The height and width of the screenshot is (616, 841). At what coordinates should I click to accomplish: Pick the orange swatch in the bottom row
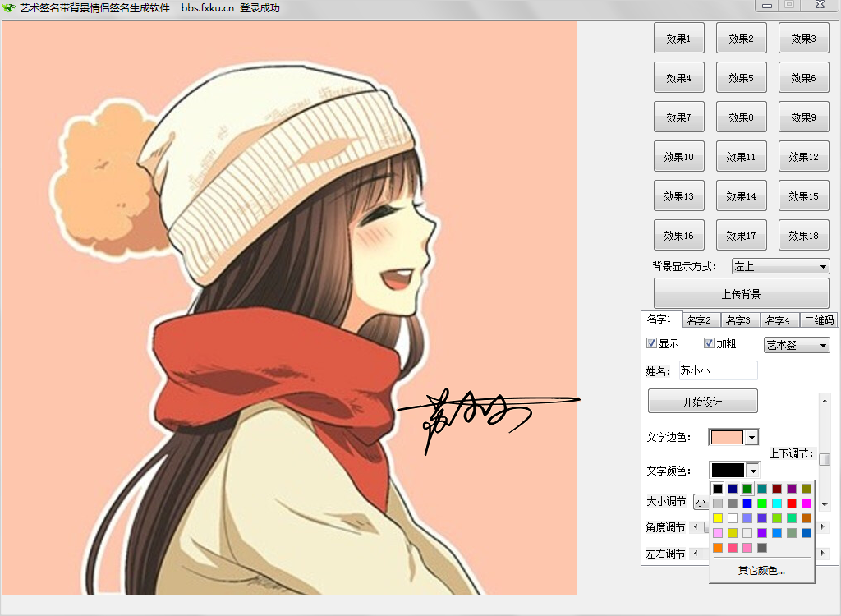coord(718,548)
